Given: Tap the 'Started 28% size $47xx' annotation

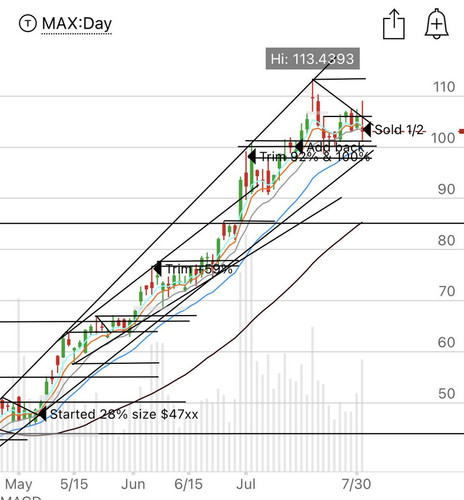Looking at the screenshot, I should (x=124, y=414).
